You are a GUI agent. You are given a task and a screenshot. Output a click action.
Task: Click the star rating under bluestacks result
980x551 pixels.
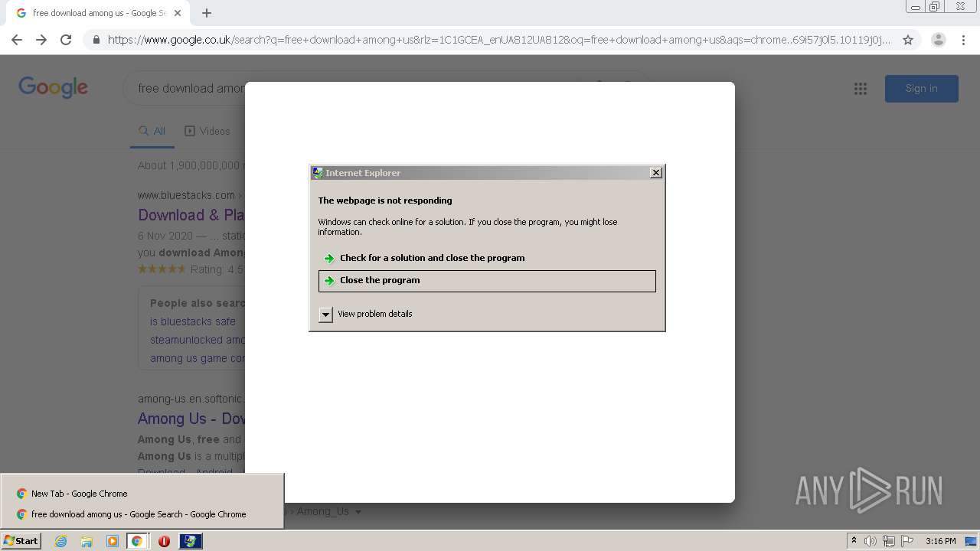pos(162,269)
